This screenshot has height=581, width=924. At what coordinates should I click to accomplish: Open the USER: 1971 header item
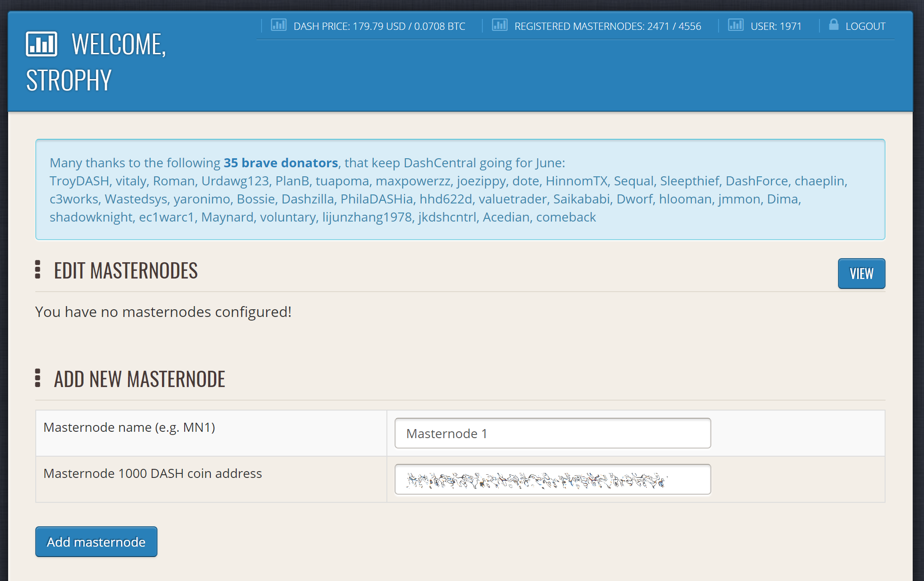(776, 26)
